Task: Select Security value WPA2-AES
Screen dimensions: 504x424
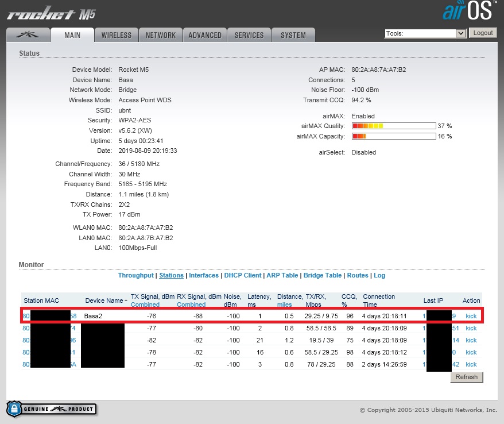Action: (135, 120)
